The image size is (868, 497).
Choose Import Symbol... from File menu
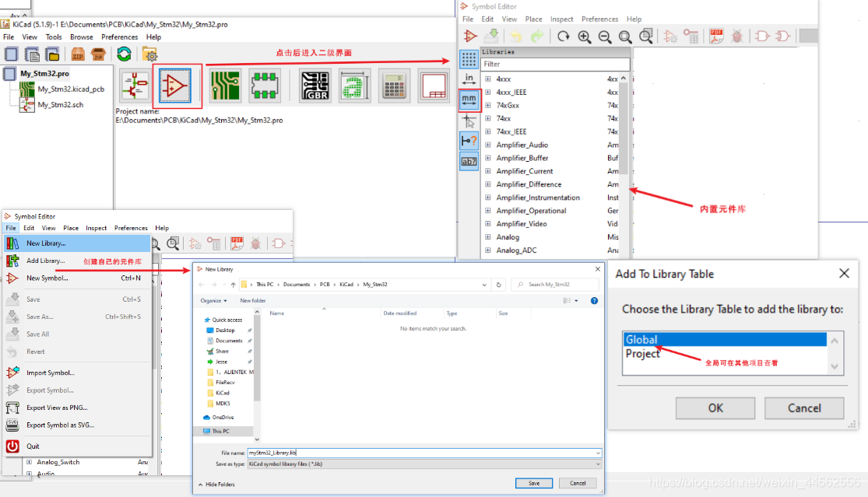(x=77, y=373)
